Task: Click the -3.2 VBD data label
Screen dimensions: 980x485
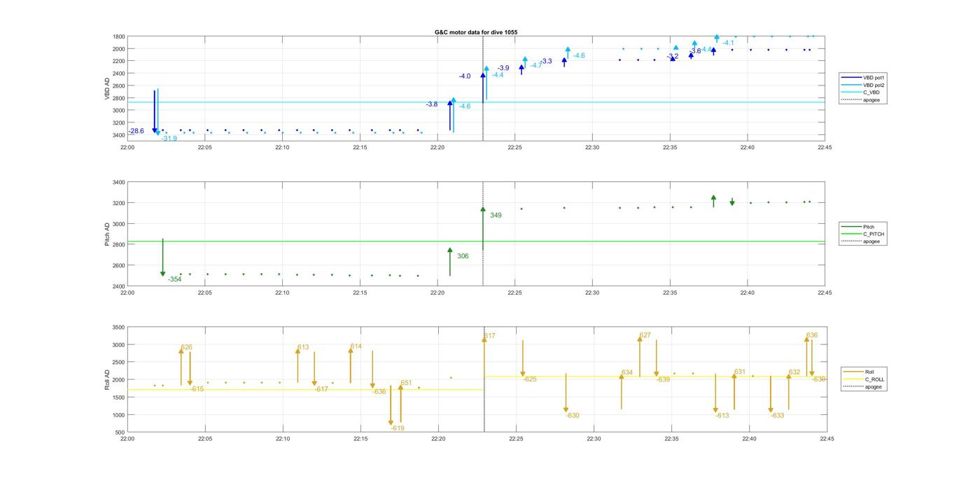Action: (x=672, y=56)
